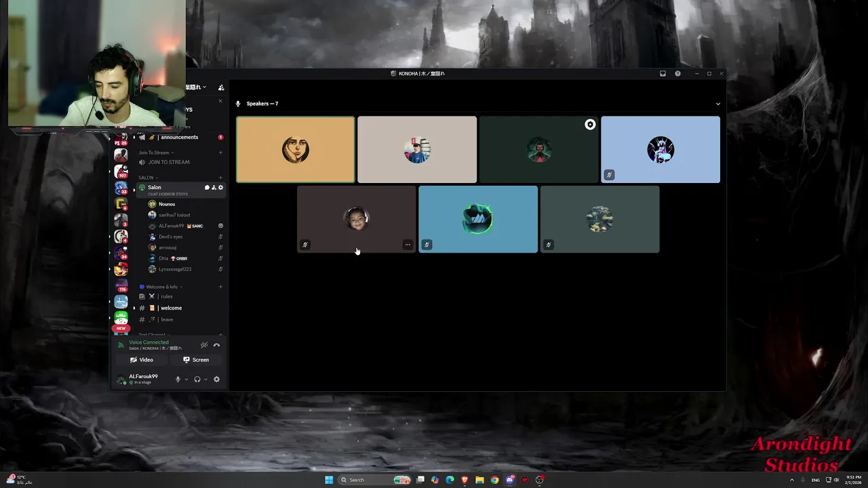Image resolution: width=868 pixels, height=488 pixels.
Task: Open headphone output options arrow
Action: coord(205,379)
